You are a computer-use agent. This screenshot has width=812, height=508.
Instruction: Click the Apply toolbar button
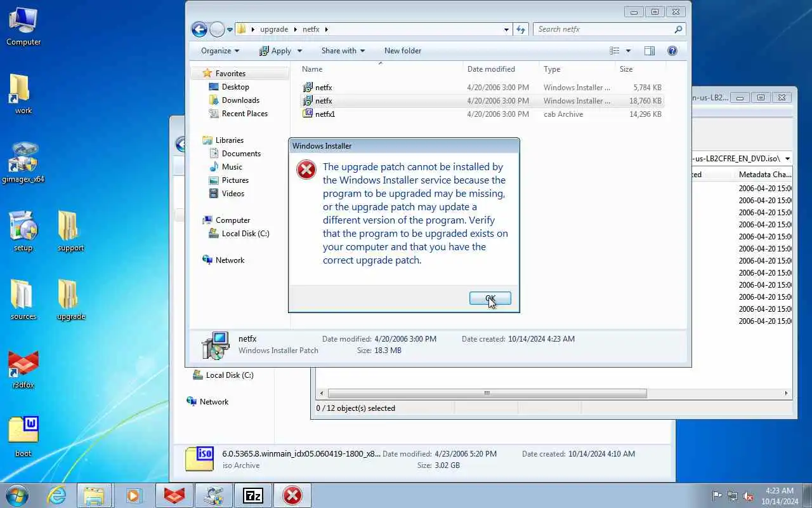coord(275,51)
